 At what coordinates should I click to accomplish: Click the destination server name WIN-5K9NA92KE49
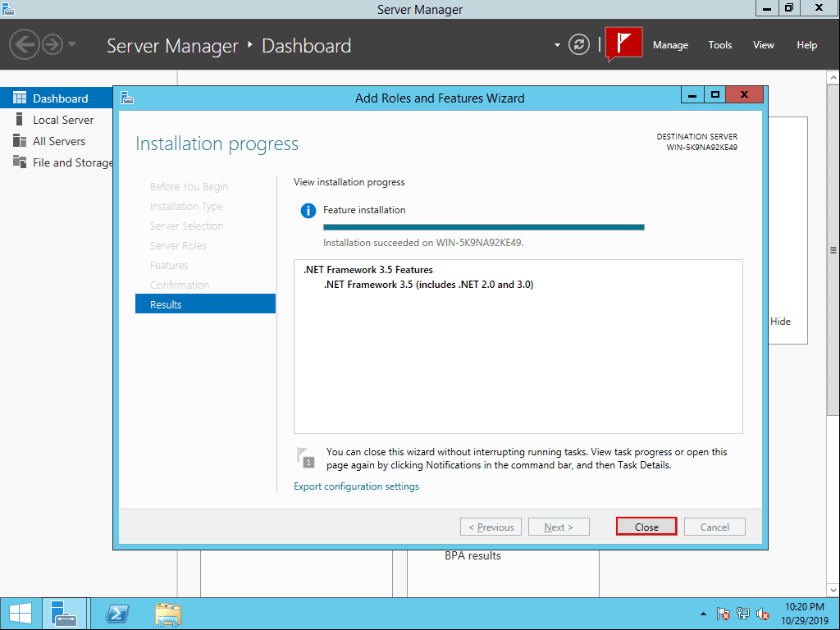click(x=701, y=148)
